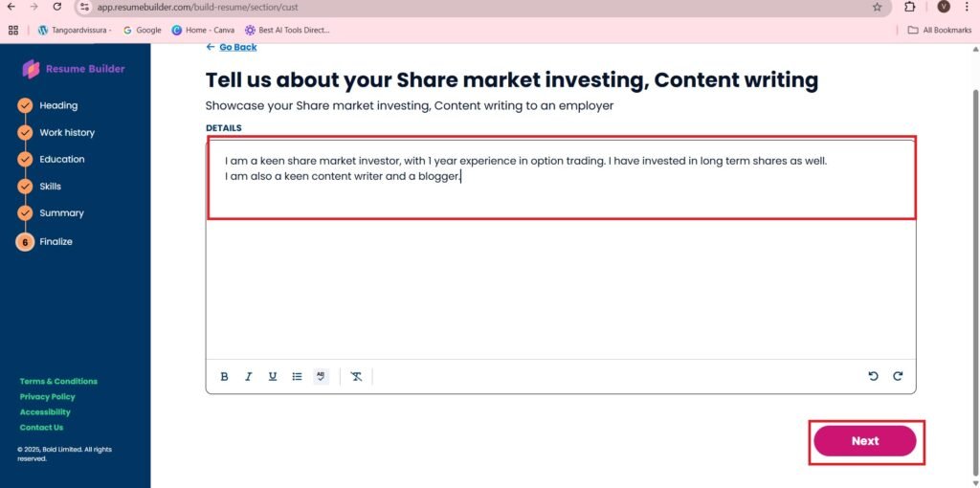Click the Next button
This screenshot has height=488, width=980.
[865, 441]
